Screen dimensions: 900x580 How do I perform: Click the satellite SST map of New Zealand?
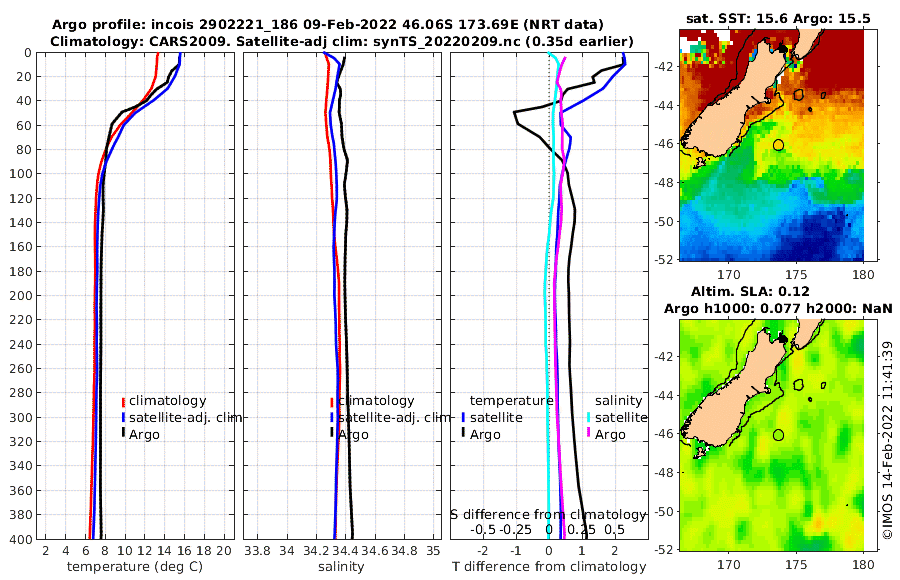pos(771,145)
